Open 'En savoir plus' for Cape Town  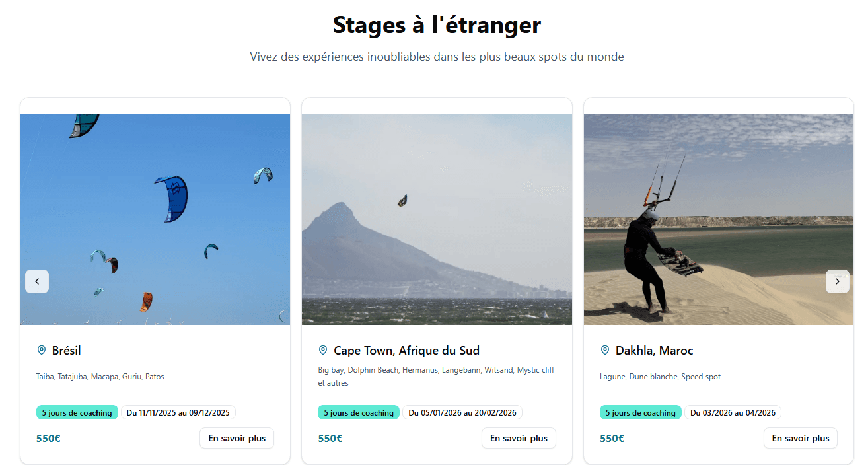point(519,438)
